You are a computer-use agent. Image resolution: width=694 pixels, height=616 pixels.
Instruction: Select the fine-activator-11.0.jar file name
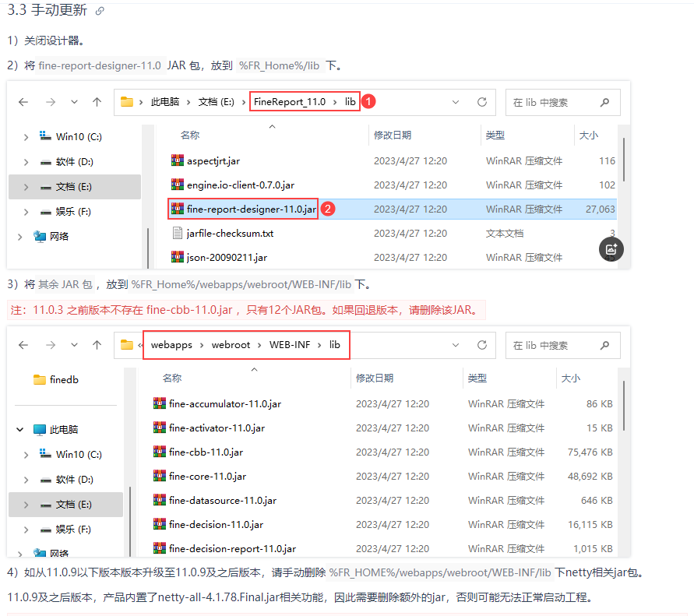tap(217, 428)
